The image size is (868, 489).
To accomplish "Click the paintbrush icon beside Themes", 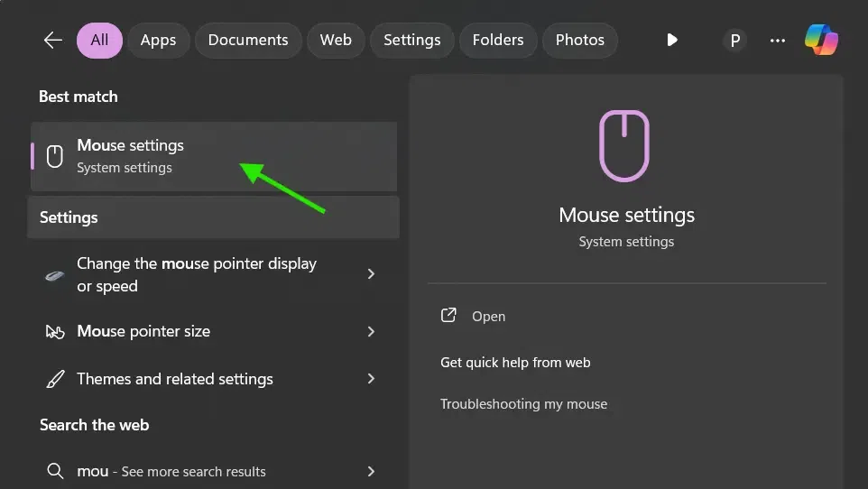I will 55,379.
